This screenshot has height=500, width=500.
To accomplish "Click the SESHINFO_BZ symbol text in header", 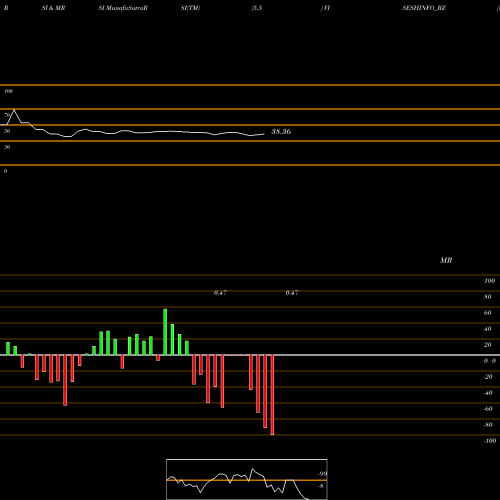I will pyautogui.click(x=424, y=8).
